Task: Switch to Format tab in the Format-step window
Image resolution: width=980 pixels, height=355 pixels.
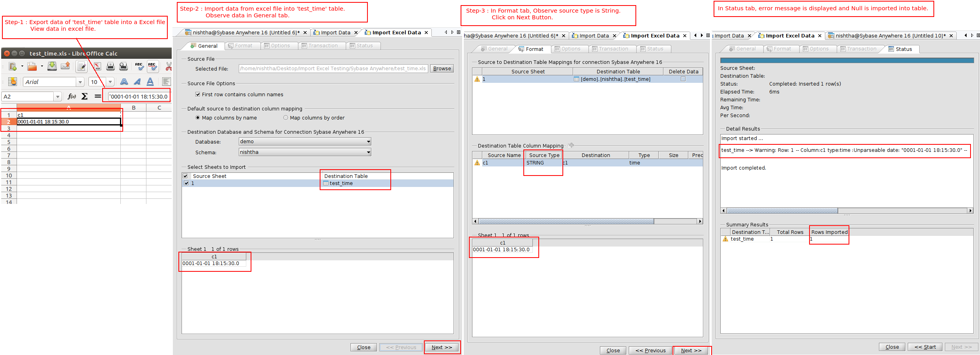Action: click(x=531, y=49)
